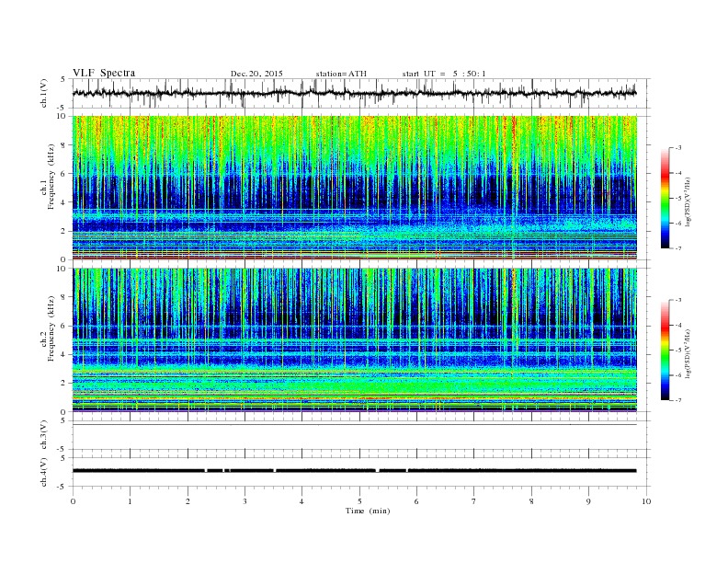The height and width of the screenshot is (563, 728).
Task: Click the 'station=ATH' label
Action: click(x=341, y=74)
